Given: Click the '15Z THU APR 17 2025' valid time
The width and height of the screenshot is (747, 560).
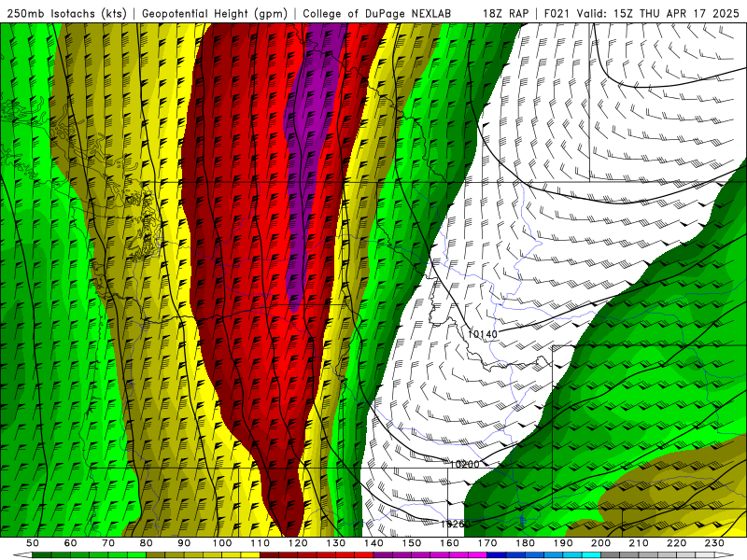Looking at the screenshot, I should (676, 14).
